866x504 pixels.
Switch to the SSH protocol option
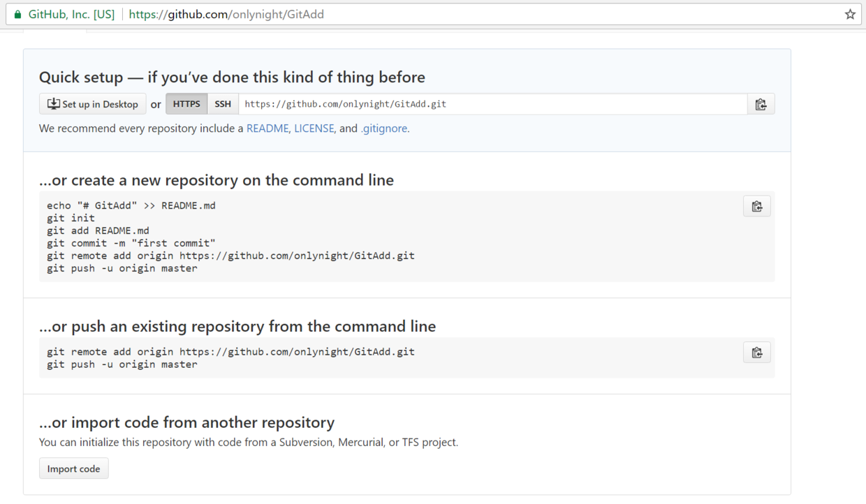pos(223,104)
